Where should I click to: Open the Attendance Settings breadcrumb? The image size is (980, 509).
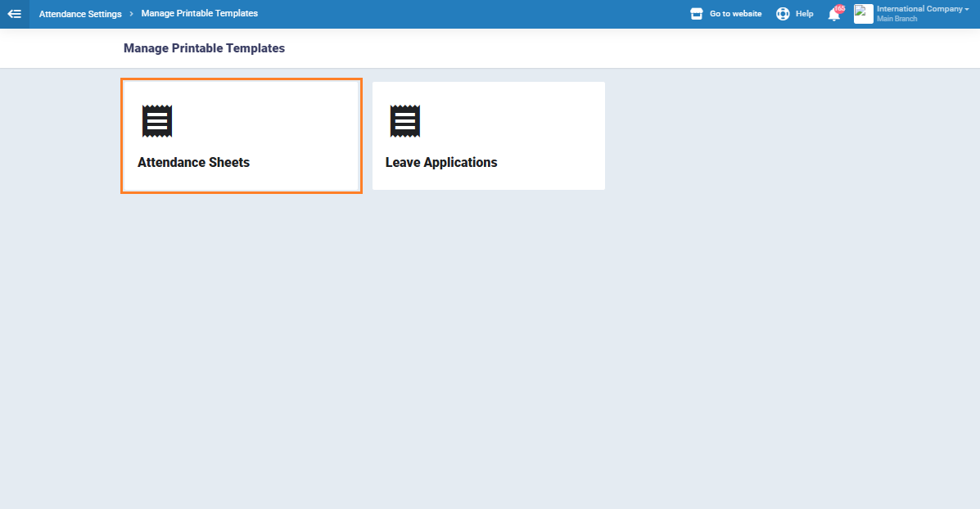click(80, 14)
